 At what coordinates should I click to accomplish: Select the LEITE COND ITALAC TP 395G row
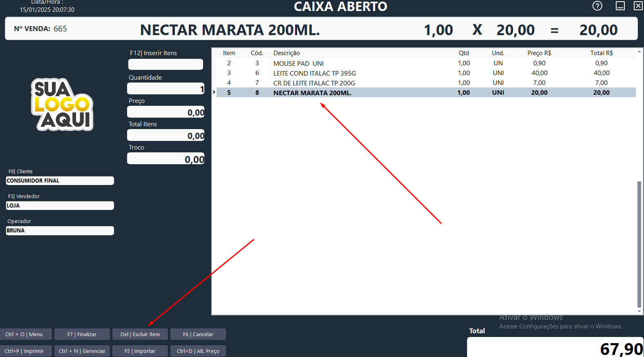426,73
